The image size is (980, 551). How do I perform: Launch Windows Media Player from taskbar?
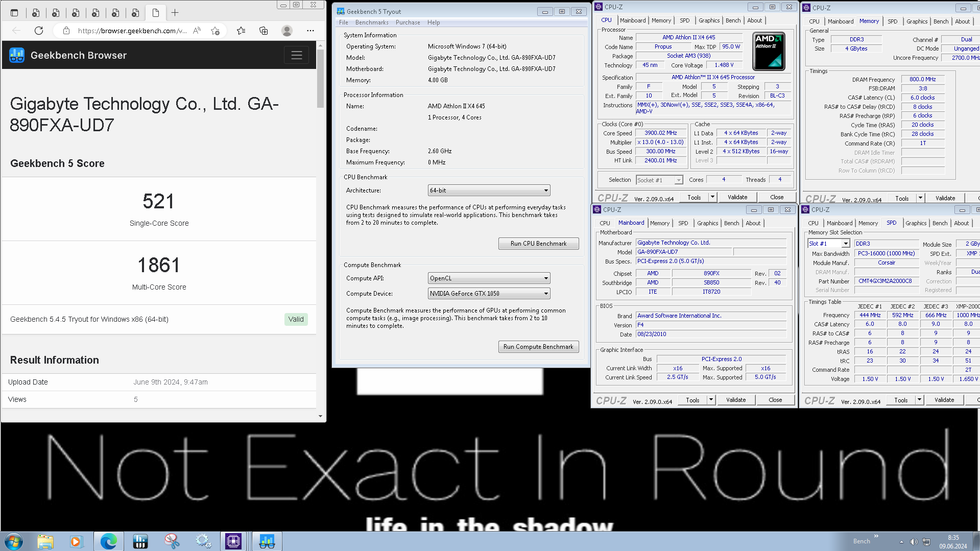(76, 541)
